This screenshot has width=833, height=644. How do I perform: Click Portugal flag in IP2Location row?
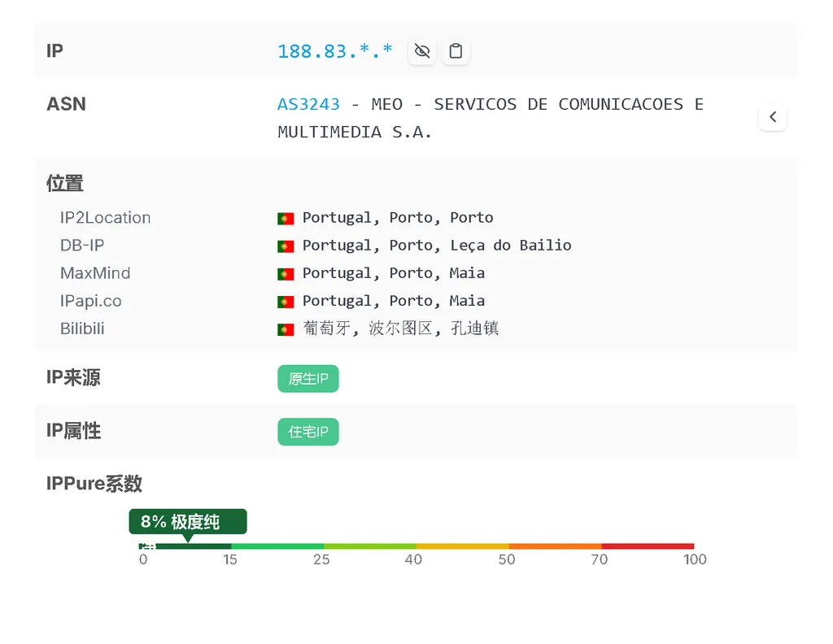tap(286, 218)
